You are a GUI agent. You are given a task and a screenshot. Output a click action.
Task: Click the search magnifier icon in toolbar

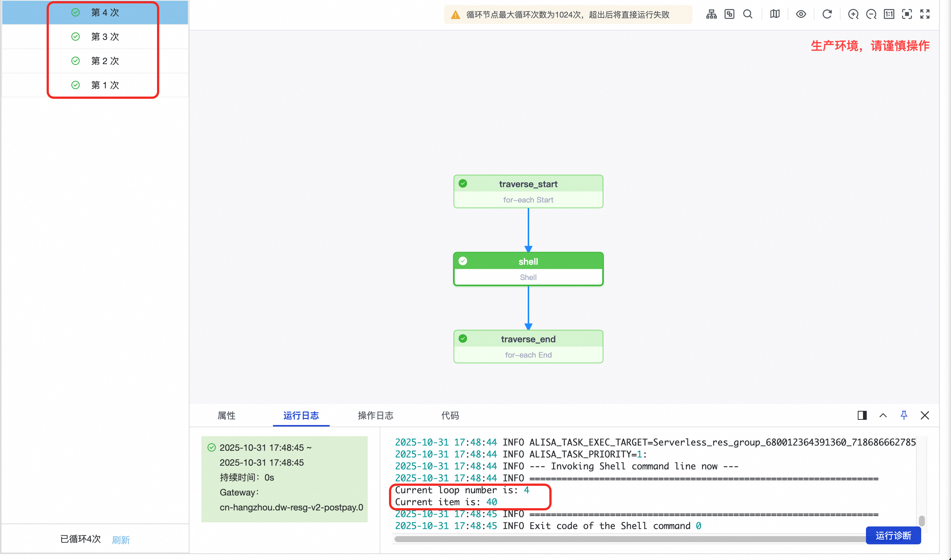pyautogui.click(x=747, y=14)
